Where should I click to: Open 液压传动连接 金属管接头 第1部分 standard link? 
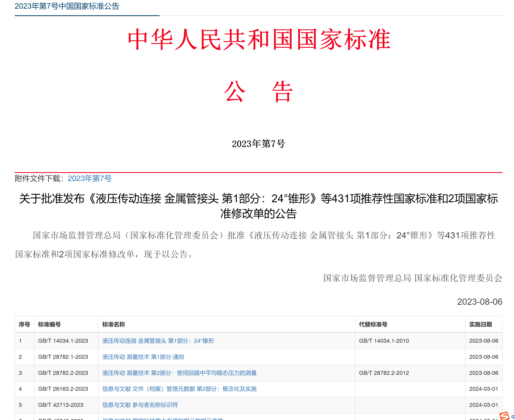pyautogui.click(x=158, y=341)
